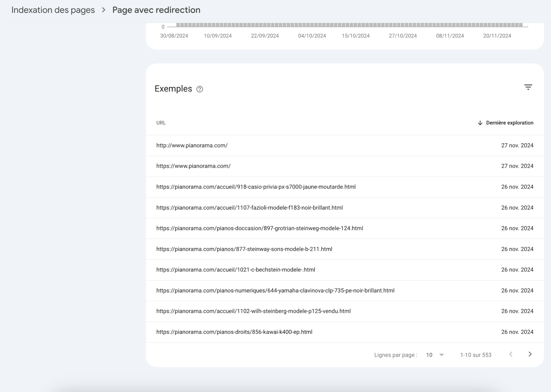Open the fazioli-modele-f183 URL row
This screenshot has height=392, width=551.
click(249, 208)
